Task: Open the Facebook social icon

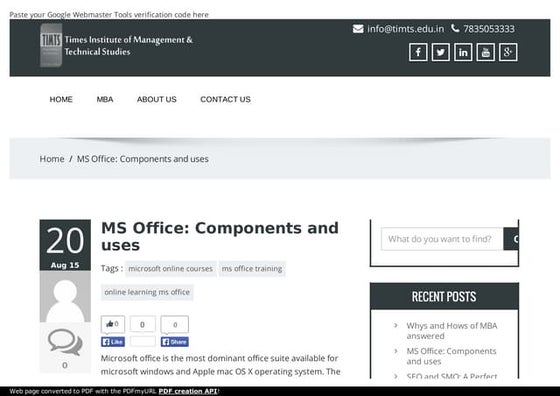Action: click(418, 52)
